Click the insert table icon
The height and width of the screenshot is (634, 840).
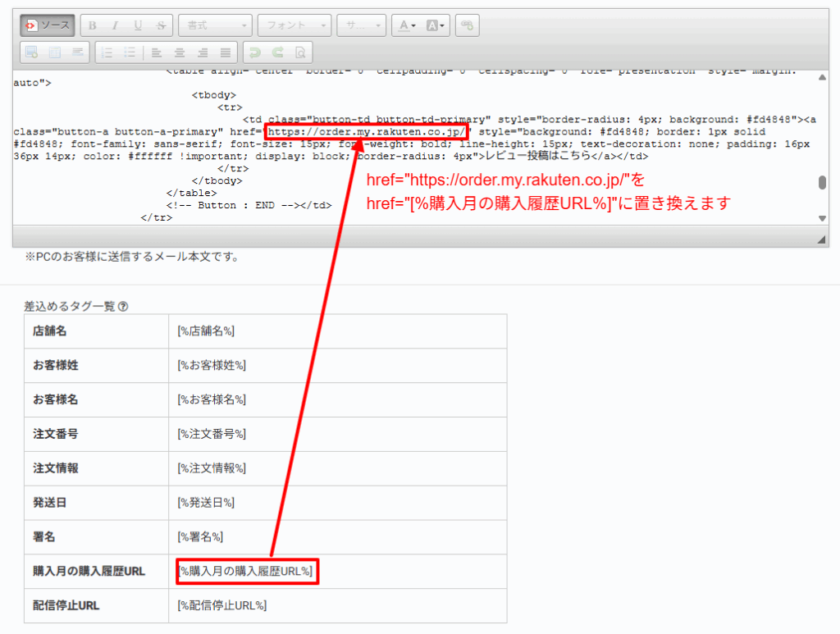[55, 52]
